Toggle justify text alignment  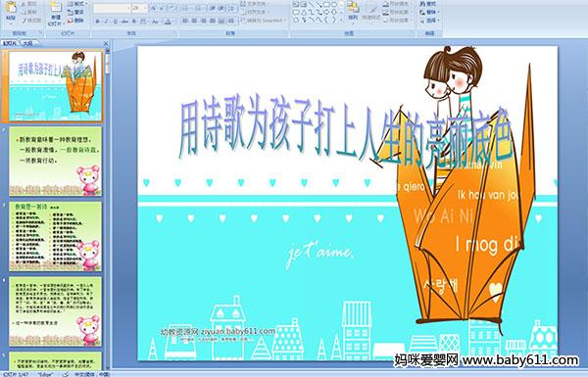click(x=213, y=21)
